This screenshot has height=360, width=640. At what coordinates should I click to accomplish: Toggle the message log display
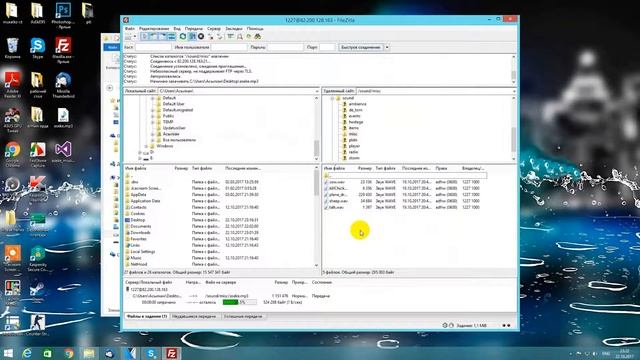144,37
